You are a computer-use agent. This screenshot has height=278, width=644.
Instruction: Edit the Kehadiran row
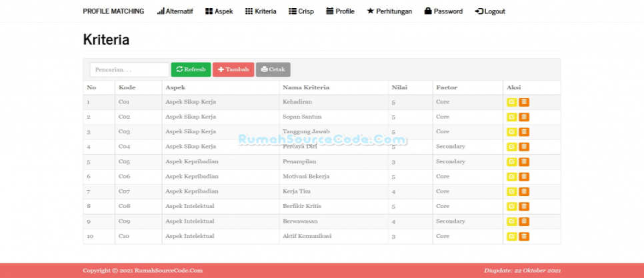512,102
